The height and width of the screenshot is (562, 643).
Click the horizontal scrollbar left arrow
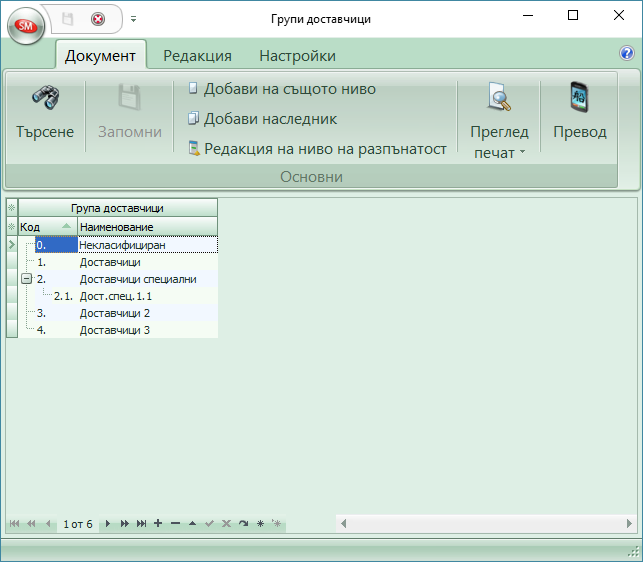click(344, 523)
